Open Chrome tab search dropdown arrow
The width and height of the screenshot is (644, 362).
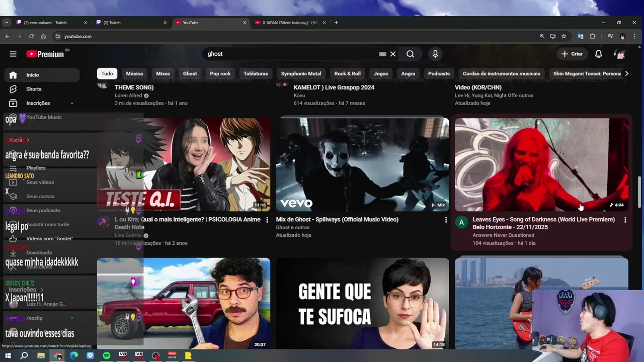(6, 23)
